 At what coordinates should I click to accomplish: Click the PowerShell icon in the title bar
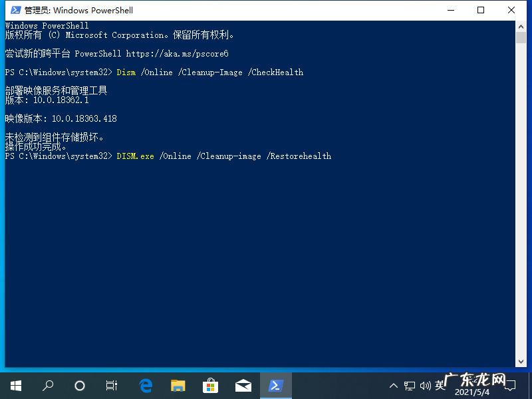[15, 10]
